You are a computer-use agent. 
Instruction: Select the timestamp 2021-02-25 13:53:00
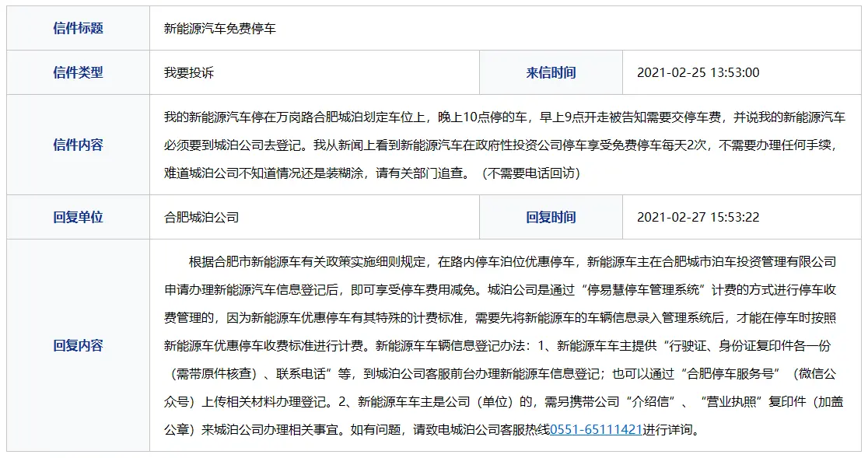coord(698,72)
